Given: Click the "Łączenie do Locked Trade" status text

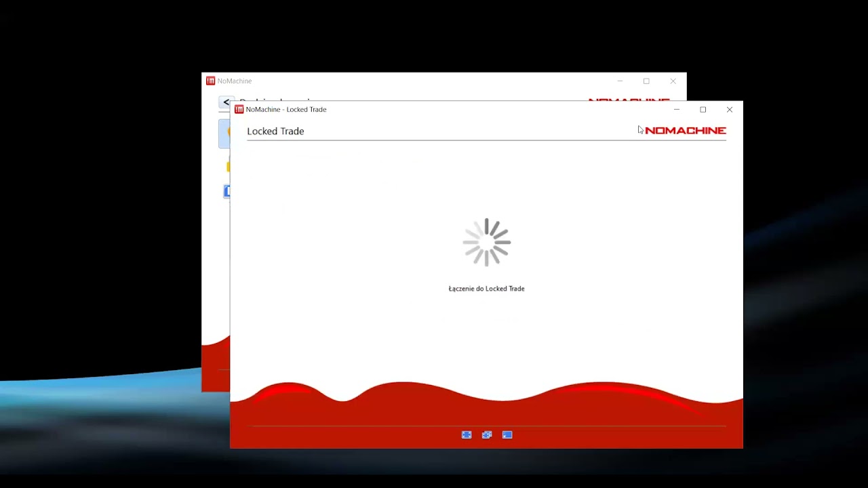Looking at the screenshot, I should click(x=487, y=289).
